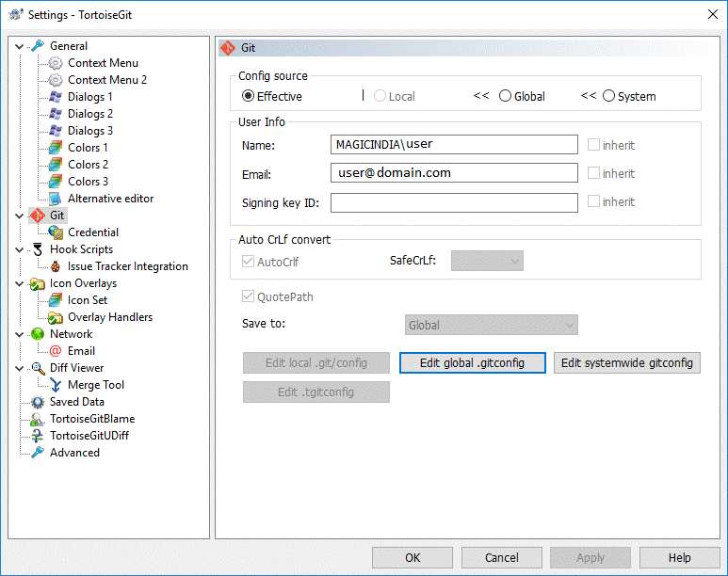Click Edit systemwide gitconfig button

(x=627, y=363)
